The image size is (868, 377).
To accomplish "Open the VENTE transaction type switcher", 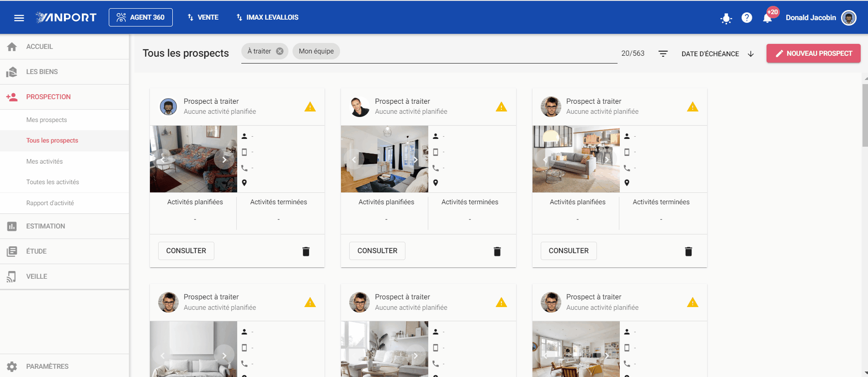I will coord(203,17).
